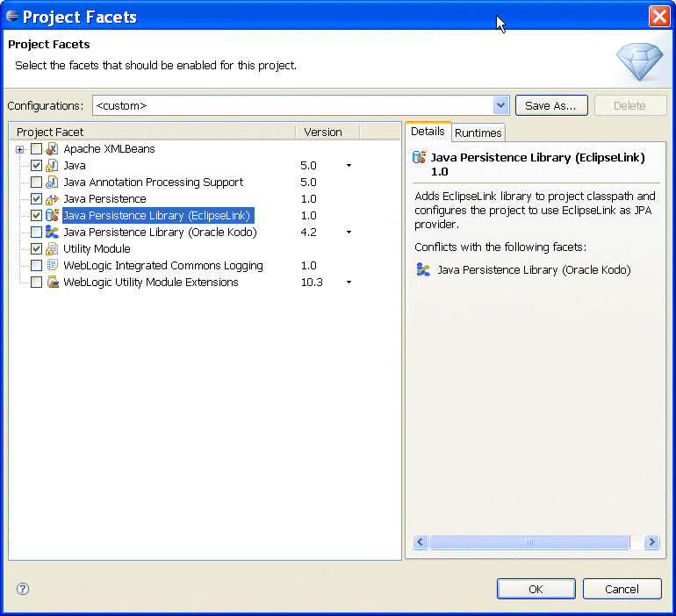This screenshot has height=616, width=676.
Task: Click the Utility Module facet icon
Action: pos(52,249)
